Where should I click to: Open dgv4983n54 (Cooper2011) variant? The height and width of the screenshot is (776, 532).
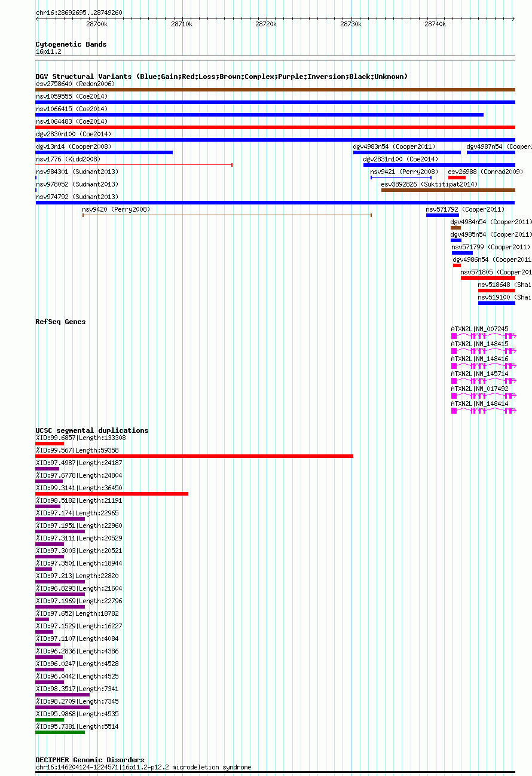click(x=407, y=152)
